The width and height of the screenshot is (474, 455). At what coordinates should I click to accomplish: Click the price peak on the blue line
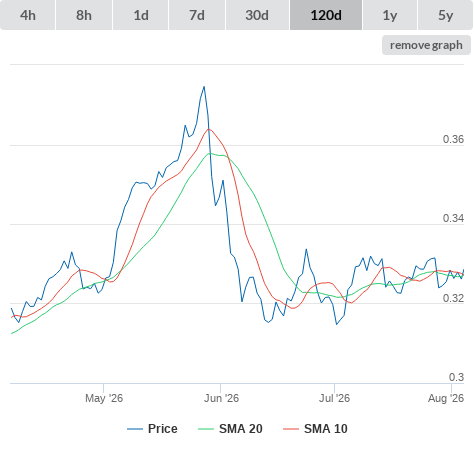204,87
